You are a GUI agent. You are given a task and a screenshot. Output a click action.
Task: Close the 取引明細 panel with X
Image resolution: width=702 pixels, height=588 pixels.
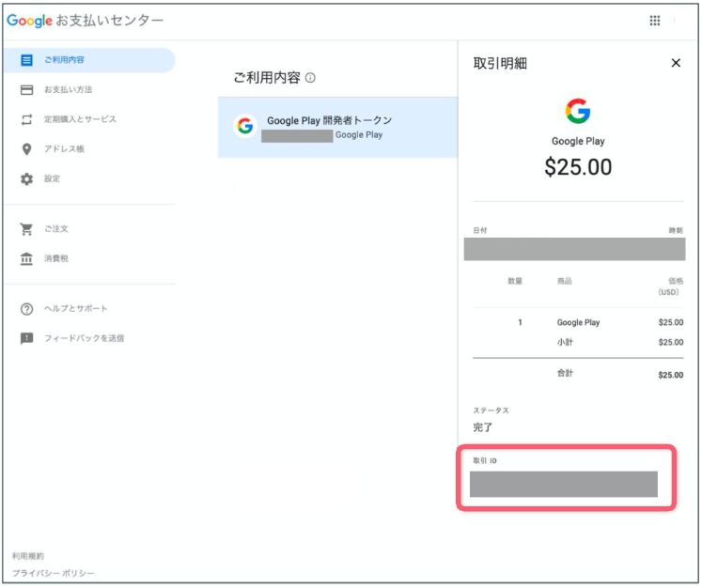coord(676,63)
